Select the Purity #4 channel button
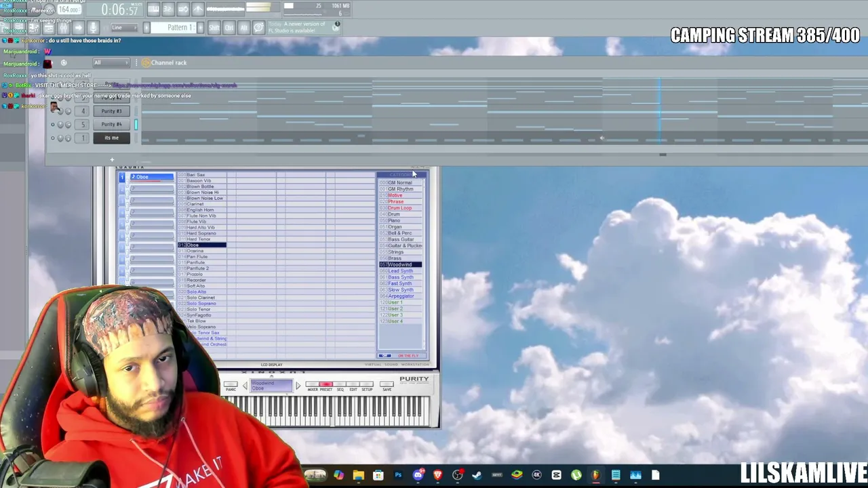The width and height of the screenshot is (868, 488). 111,125
